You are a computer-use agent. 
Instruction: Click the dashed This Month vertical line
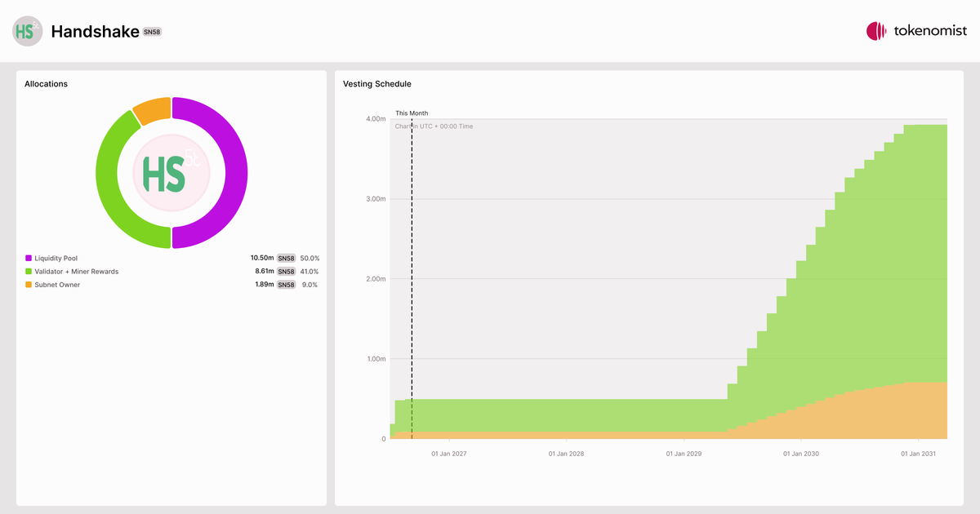(412, 279)
